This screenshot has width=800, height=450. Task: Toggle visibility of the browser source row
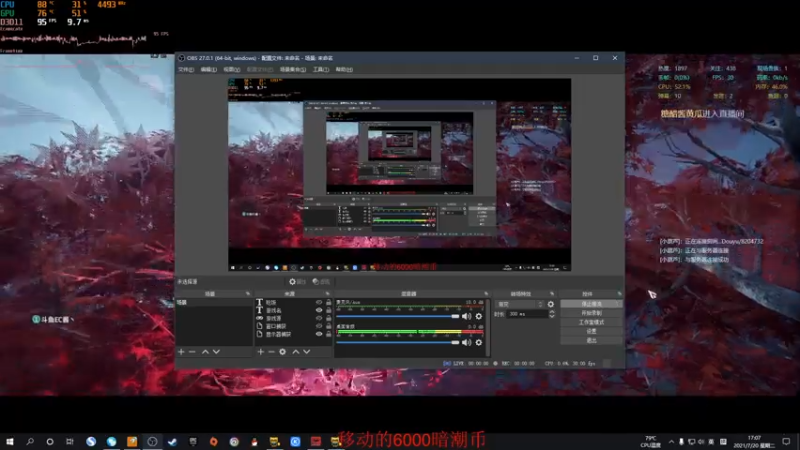(x=319, y=318)
